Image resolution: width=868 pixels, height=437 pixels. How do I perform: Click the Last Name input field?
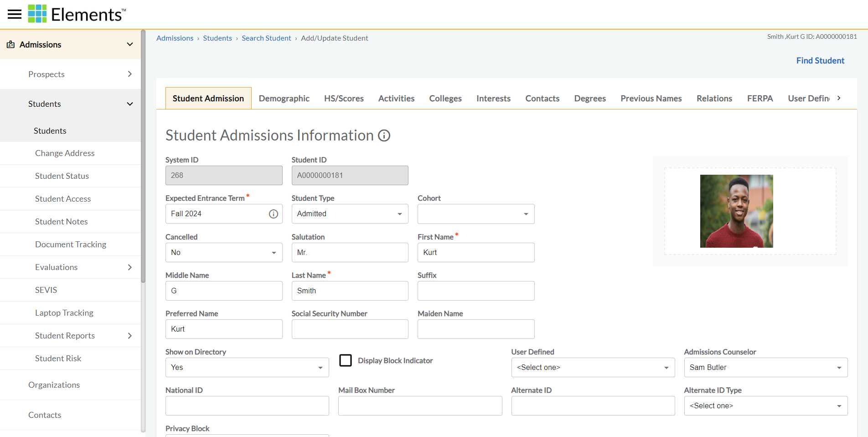tap(350, 291)
